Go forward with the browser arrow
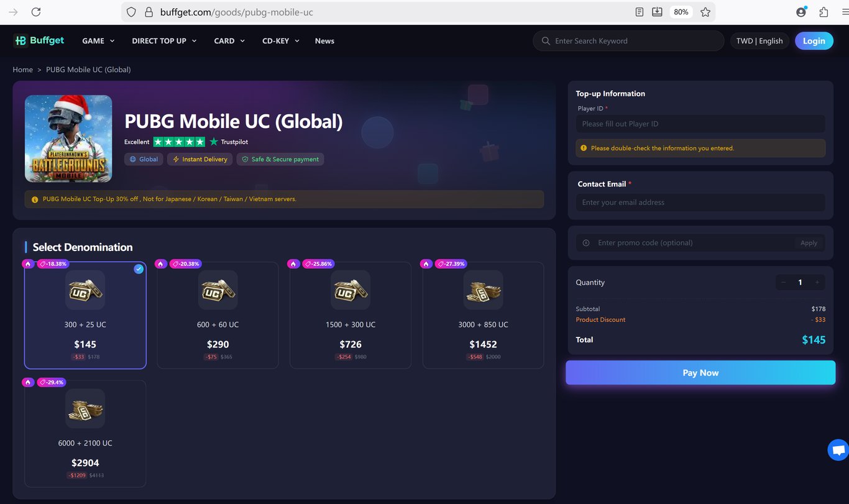 tap(13, 12)
